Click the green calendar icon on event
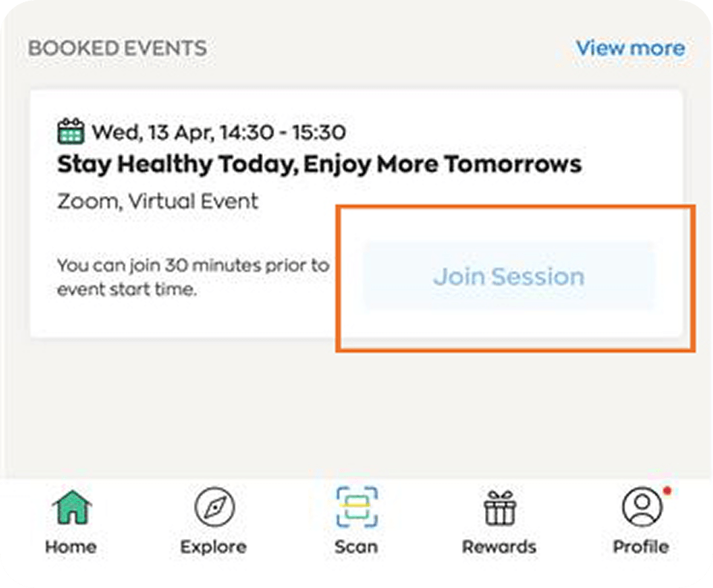The height and width of the screenshot is (588, 713). (x=71, y=132)
